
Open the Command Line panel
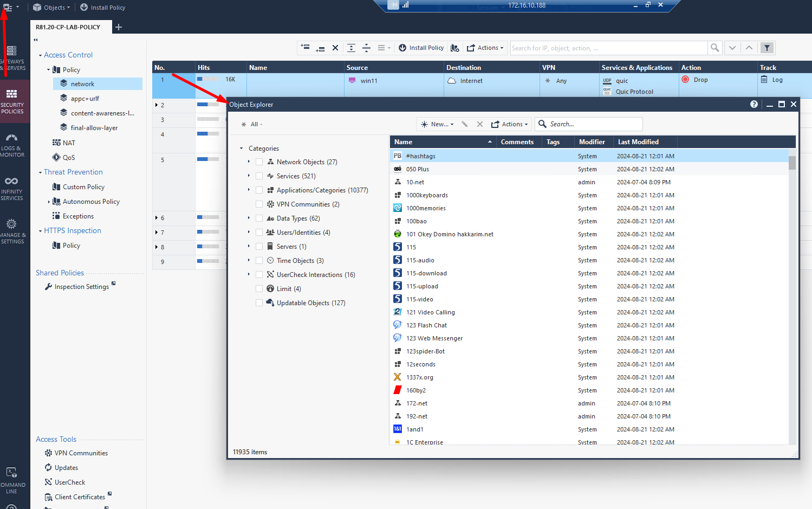click(x=12, y=480)
